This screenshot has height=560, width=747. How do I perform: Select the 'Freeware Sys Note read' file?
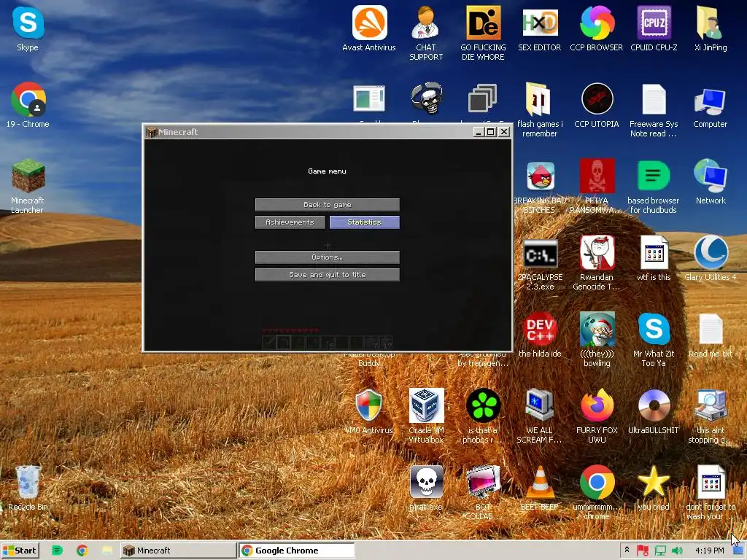[x=654, y=109]
